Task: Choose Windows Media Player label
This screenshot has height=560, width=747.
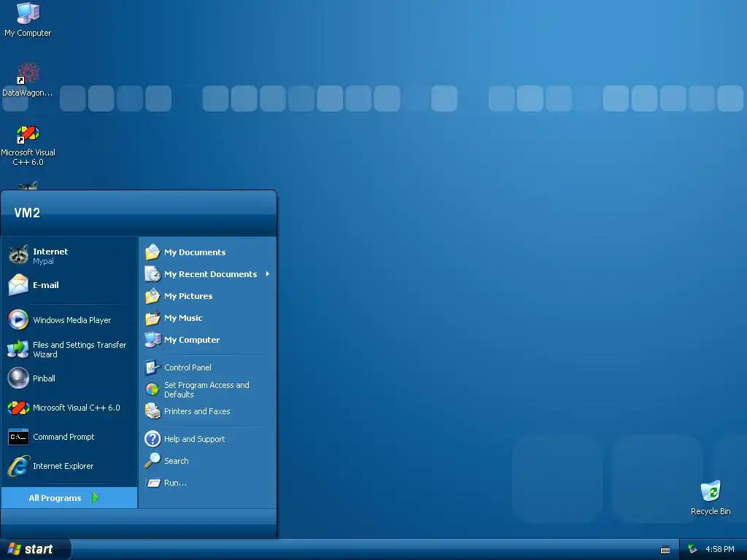Action: click(x=72, y=320)
